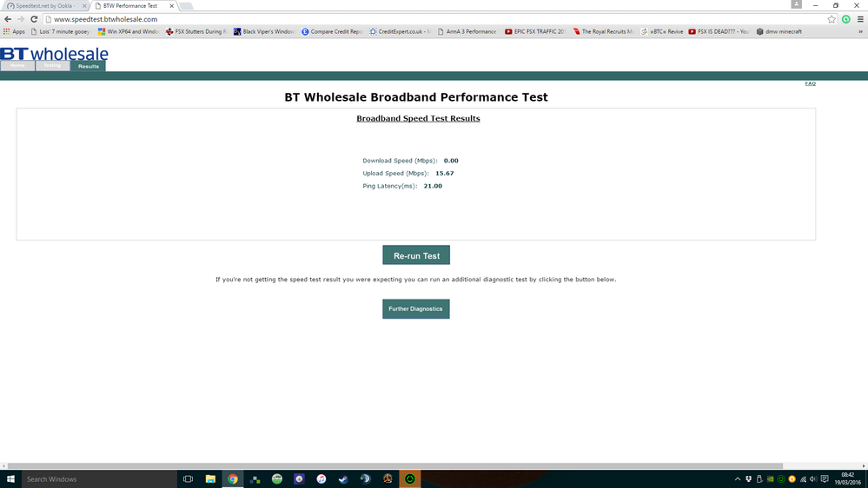
Task: Click the green extension icon in Chrome toolbar
Action: 846,19
